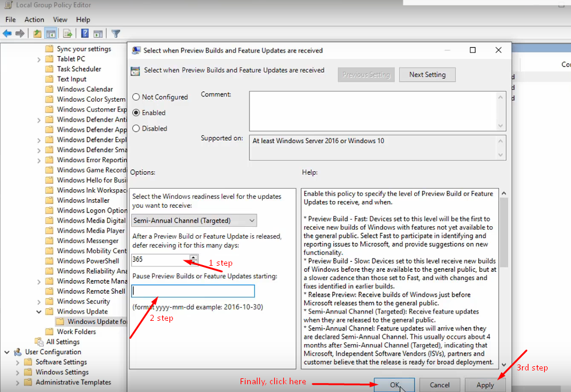Click the All Settings icon in tree
This screenshot has height=392, width=571.
[x=39, y=342]
